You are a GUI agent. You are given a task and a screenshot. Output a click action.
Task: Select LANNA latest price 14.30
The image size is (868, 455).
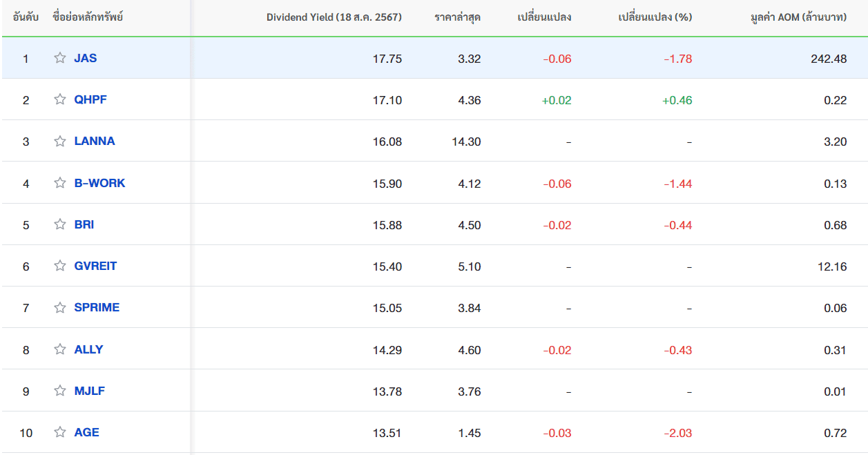coord(466,142)
